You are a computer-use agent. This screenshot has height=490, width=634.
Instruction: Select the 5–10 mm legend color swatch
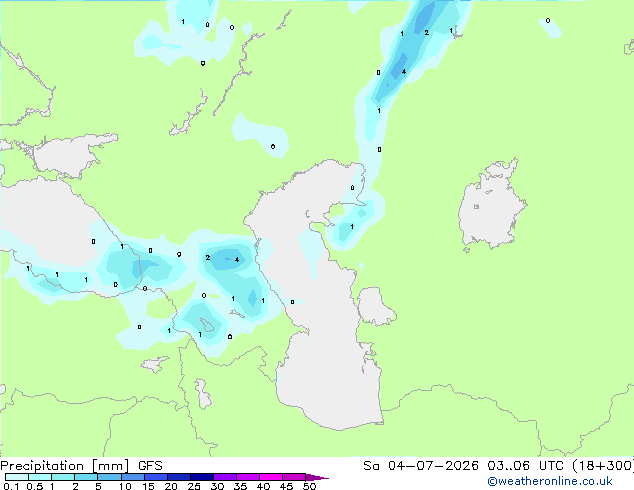coord(109,477)
